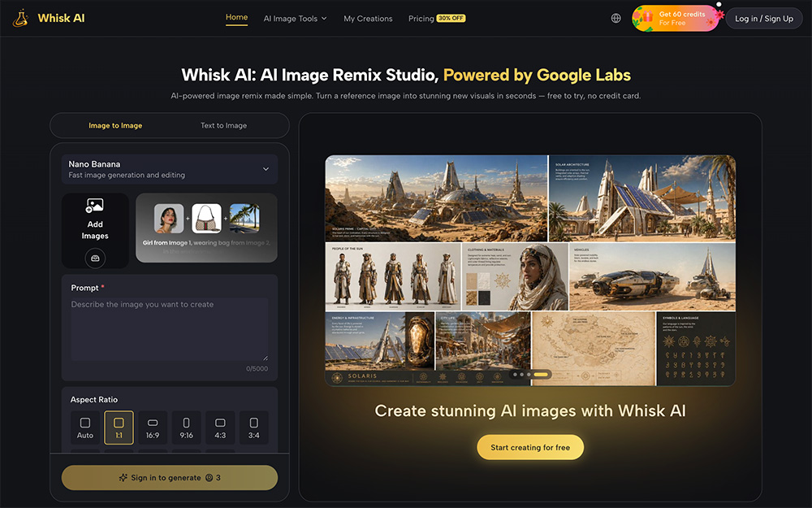Click the round icon under Add Images
The height and width of the screenshot is (508, 812).
[95, 258]
